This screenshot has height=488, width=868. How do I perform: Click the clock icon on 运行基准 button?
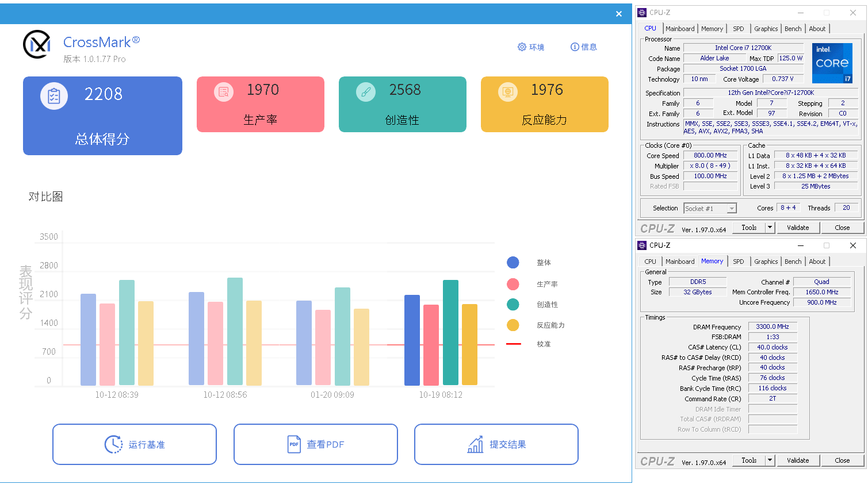(x=113, y=444)
